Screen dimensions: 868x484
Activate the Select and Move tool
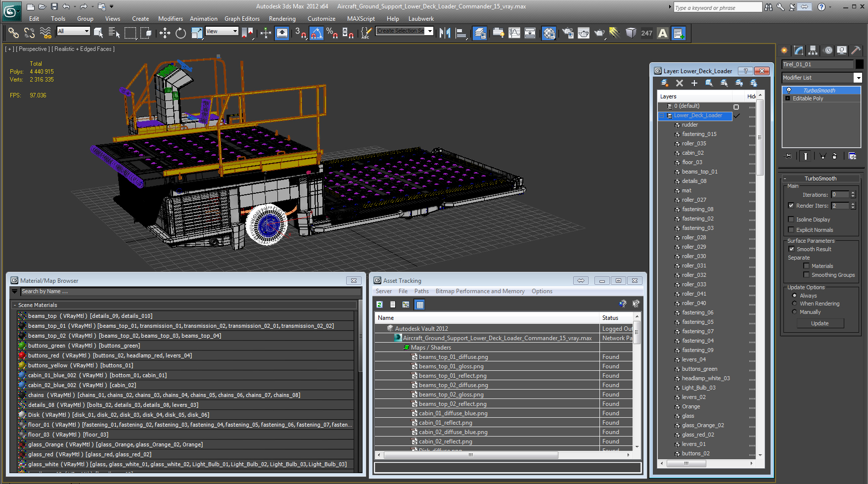click(165, 33)
